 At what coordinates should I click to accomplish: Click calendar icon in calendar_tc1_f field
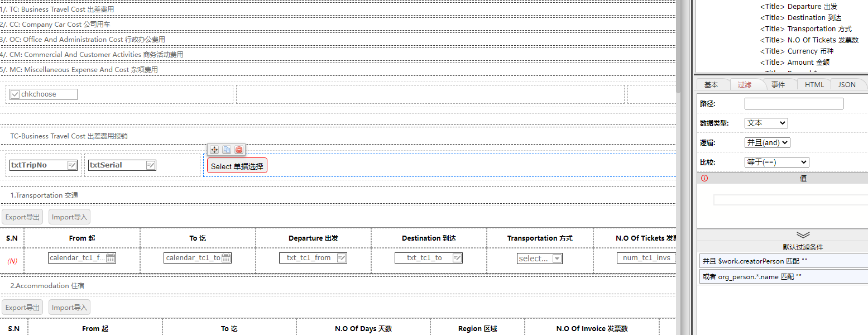point(111,258)
